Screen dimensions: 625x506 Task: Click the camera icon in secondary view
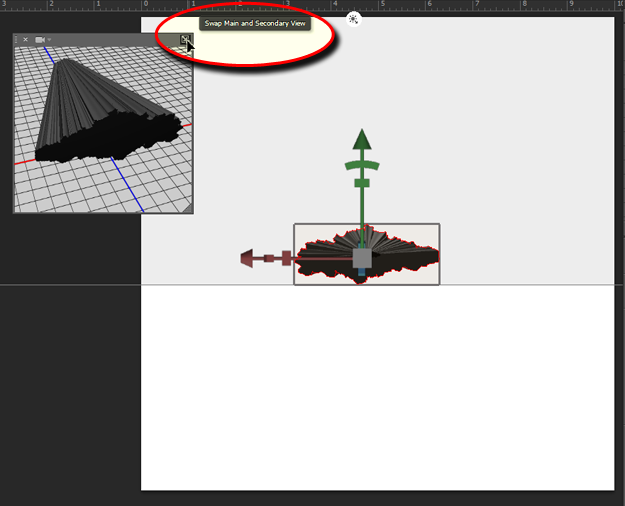[40, 40]
